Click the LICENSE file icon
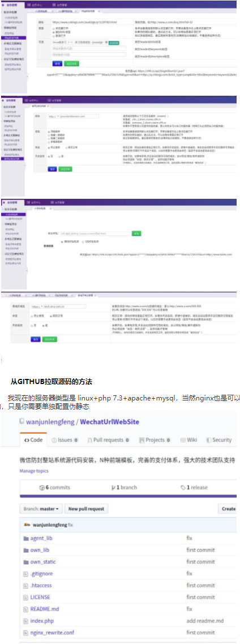 26,597
